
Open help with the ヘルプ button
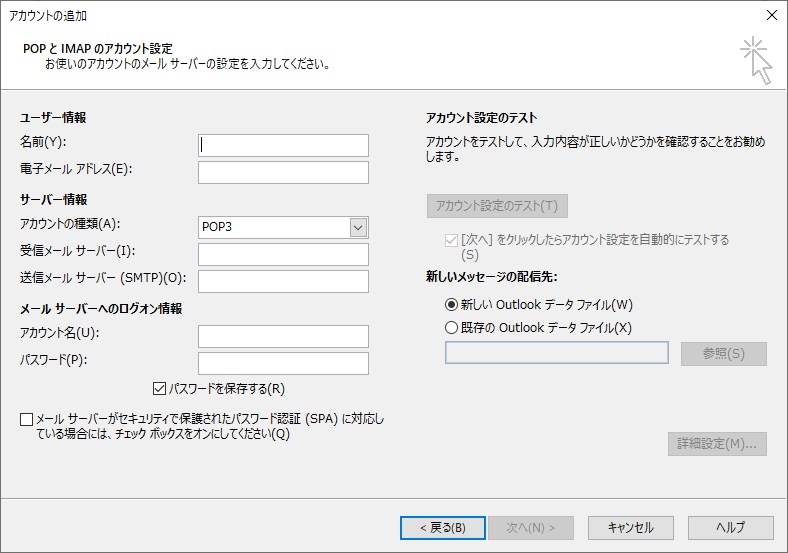pyautogui.click(x=730, y=528)
